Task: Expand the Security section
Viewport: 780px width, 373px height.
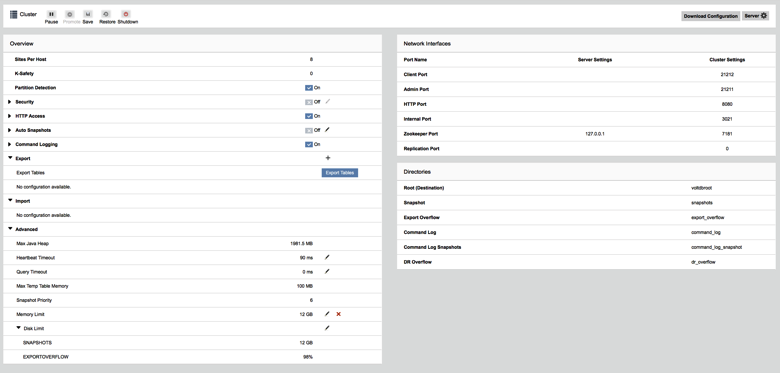Action: [10, 102]
